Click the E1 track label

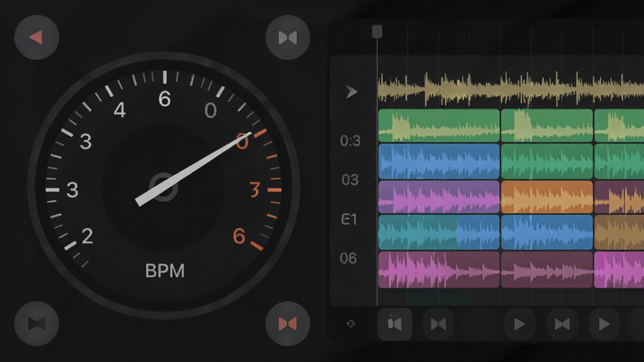(348, 219)
